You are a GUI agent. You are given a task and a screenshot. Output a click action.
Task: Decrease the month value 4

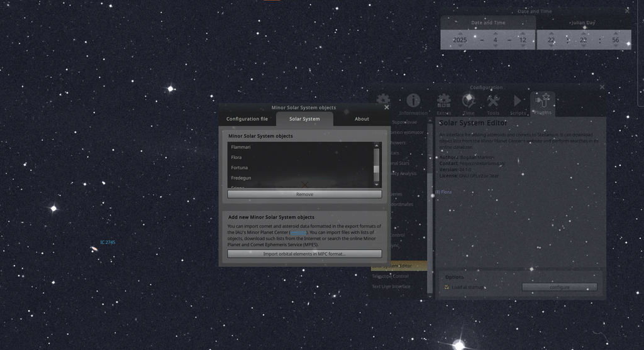tap(496, 46)
